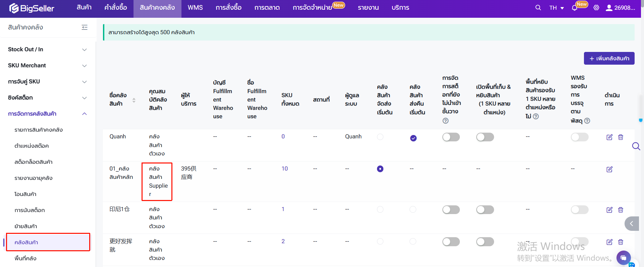The height and width of the screenshot is (267, 644).
Task: Go to รายงาน menu in top bar
Action: coord(368,8)
